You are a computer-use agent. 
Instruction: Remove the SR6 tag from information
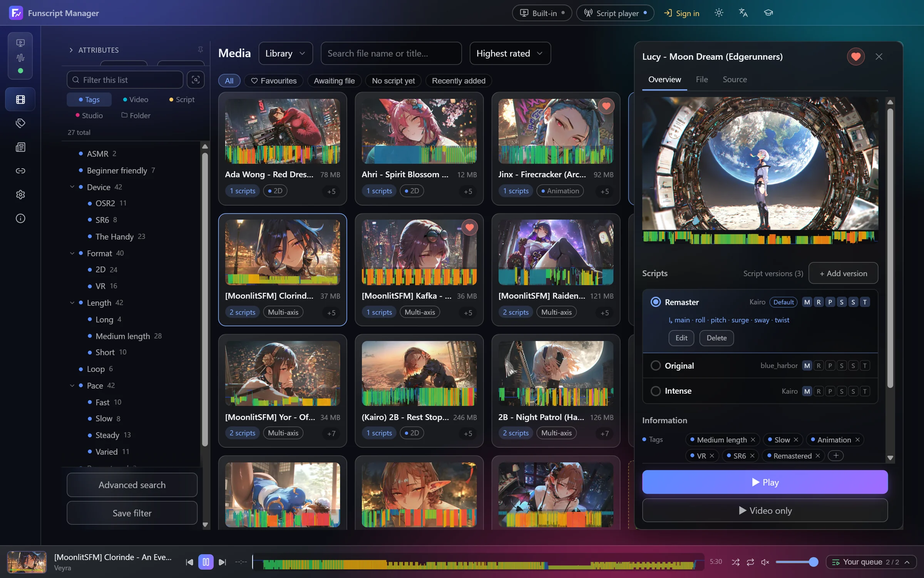752,456
